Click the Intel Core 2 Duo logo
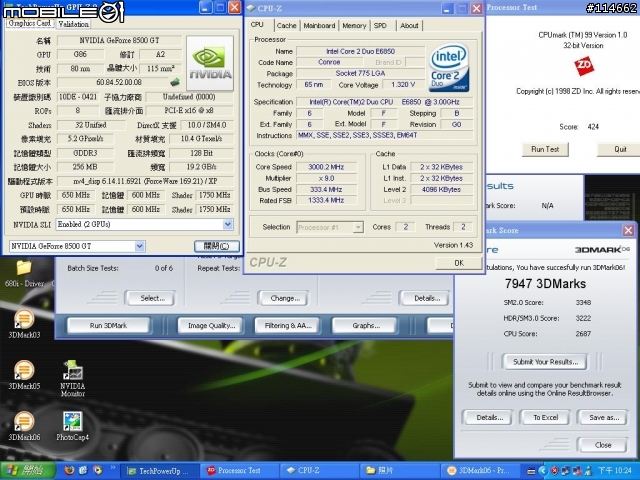The height and width of the screenshot is (480, 640). click(x=449, y=67)
